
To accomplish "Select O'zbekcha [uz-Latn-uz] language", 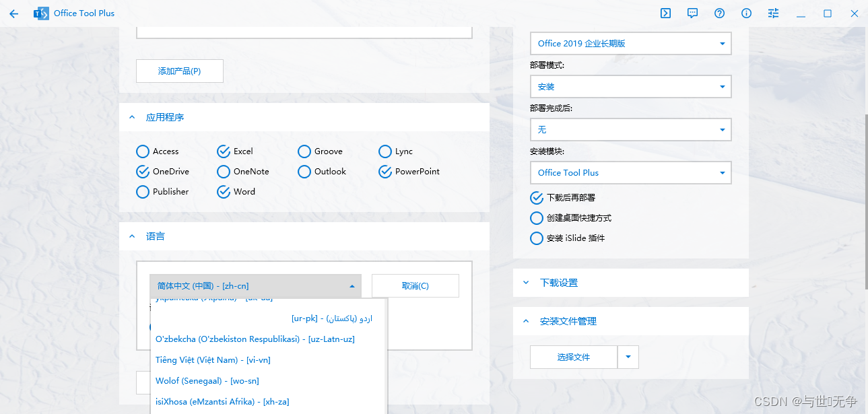I will pyautogui.click(x=269, y=339).
